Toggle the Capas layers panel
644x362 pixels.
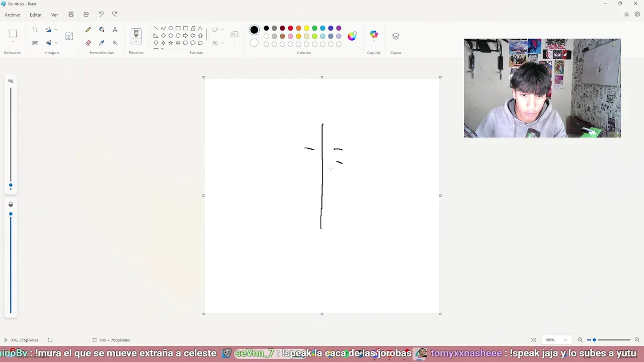coord(396,36)
